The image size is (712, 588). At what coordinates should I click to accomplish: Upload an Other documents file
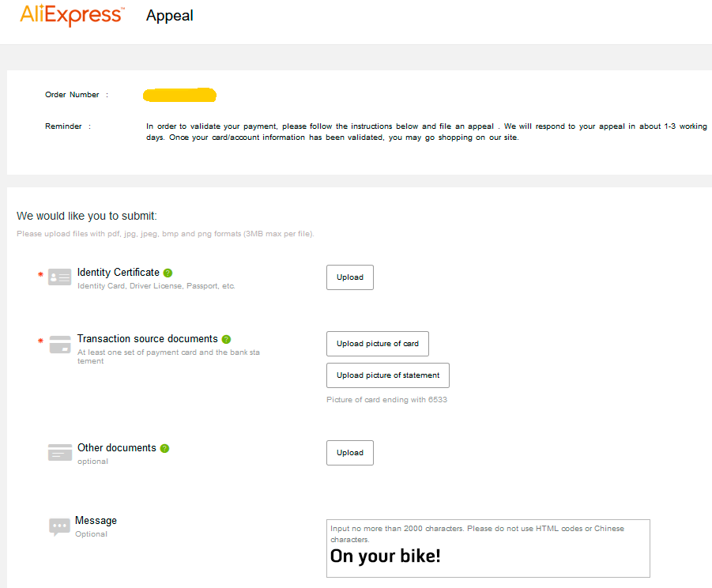click(349, 453)
